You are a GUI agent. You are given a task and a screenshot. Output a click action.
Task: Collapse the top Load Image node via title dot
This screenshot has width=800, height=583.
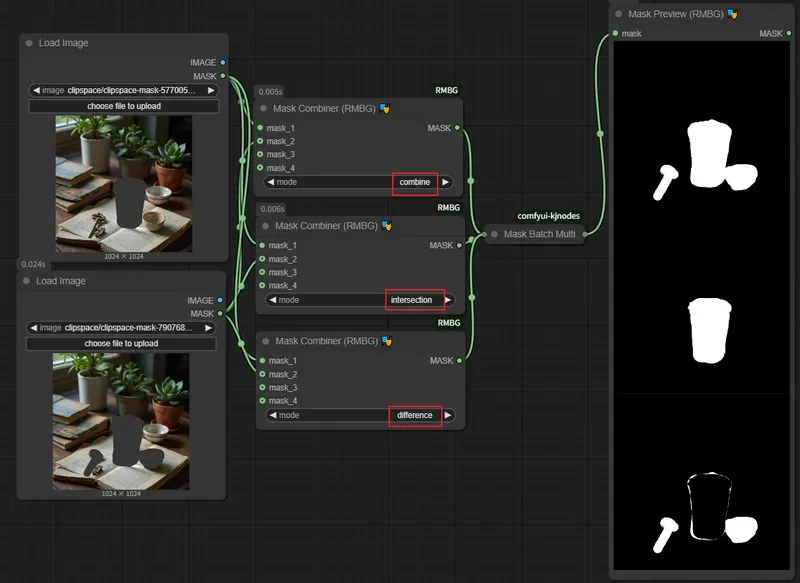(x=27, y=44)
